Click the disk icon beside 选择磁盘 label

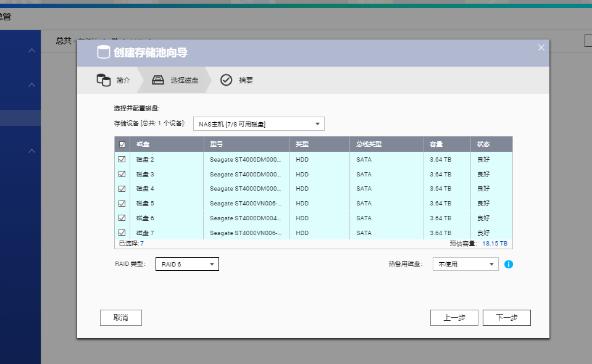[159, 80]
